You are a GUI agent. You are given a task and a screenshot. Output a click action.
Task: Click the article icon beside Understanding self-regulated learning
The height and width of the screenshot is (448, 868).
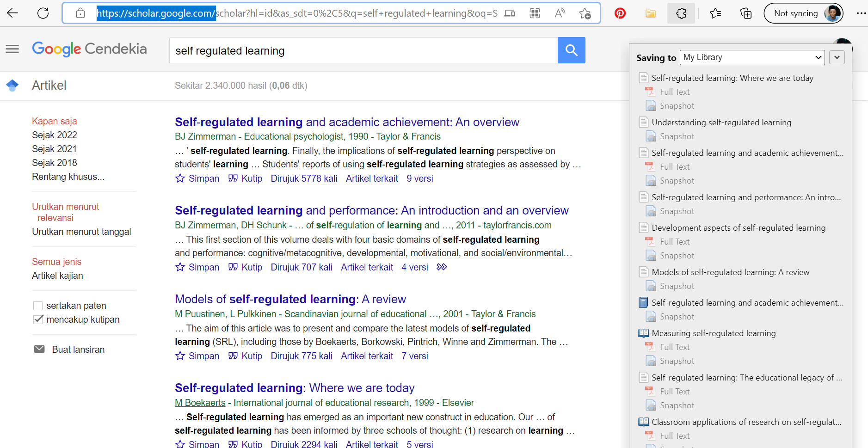pos(643,122)
